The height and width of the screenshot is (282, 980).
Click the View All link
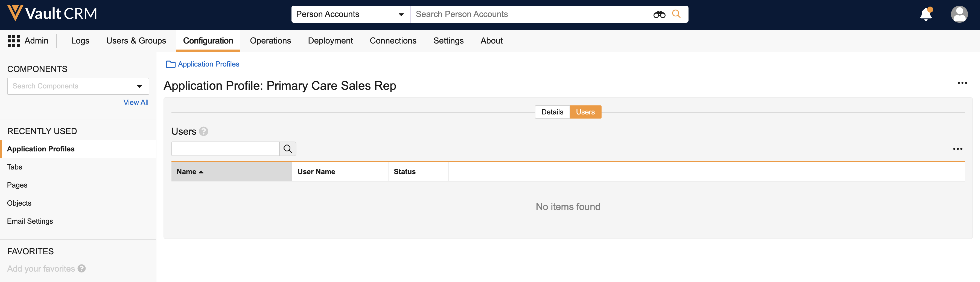click(136, 102)
